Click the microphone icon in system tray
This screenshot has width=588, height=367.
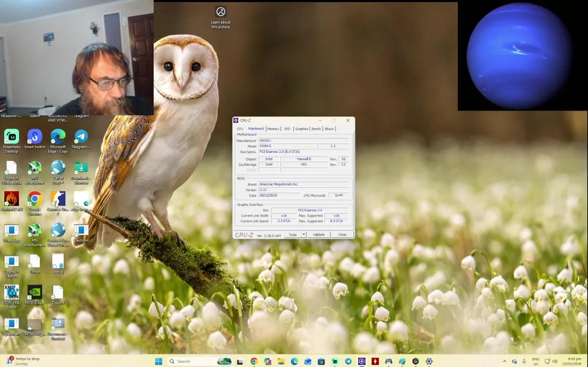tap(524, 361)
